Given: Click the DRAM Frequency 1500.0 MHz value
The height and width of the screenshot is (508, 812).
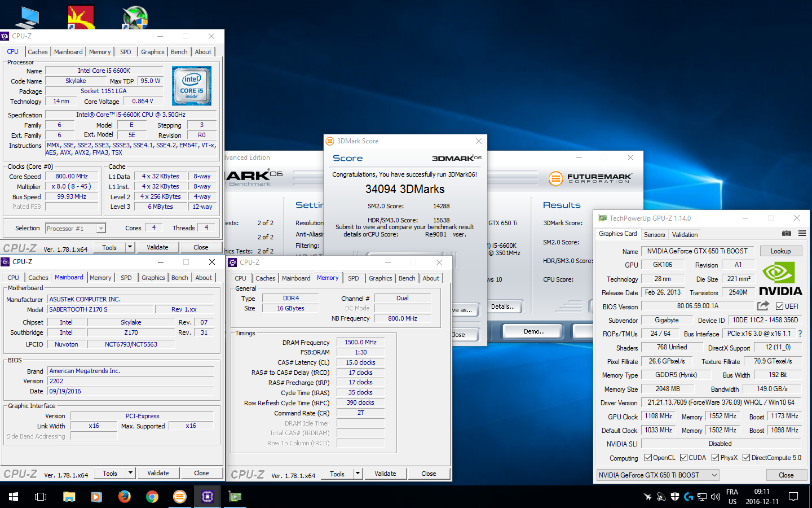Looking at the screenshot, I should [360, 342].
